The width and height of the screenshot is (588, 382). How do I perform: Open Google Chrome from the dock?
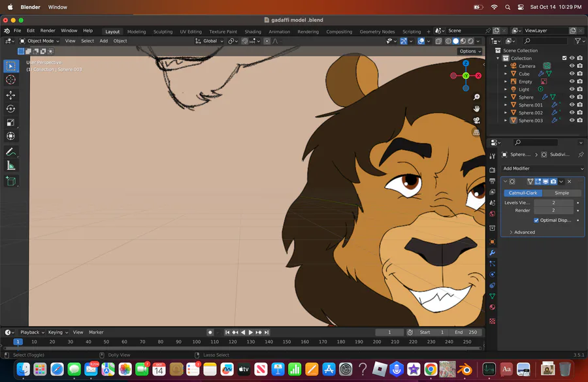[431, 370]
